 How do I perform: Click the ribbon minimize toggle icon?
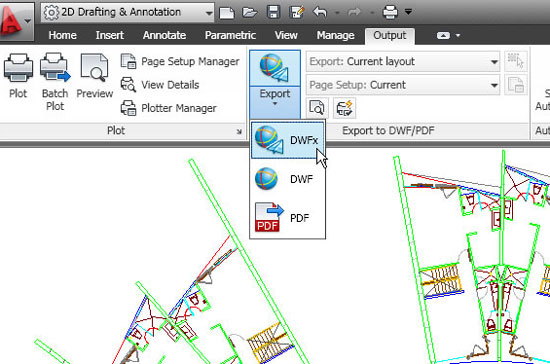pyautogui.click(x=443, y=36)
